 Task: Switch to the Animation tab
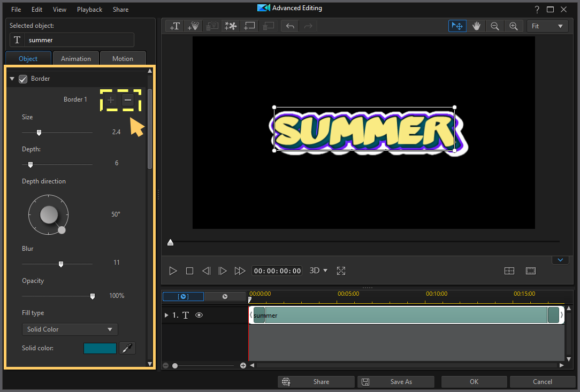(x=76, y=58)
